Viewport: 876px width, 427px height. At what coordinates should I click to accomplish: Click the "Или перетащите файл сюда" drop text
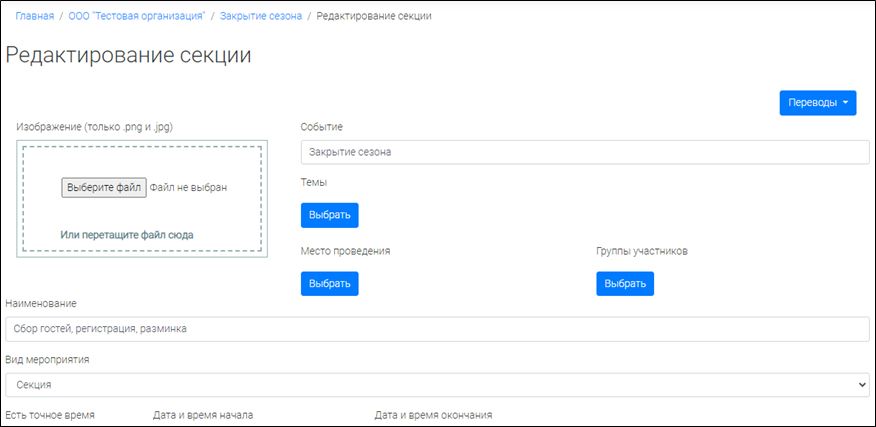(x=127, y=235)
